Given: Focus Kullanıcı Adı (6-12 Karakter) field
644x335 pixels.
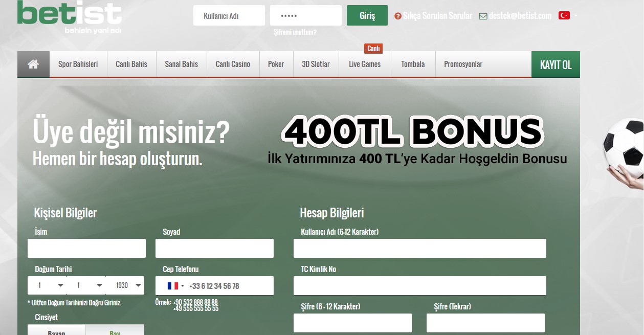Looking at the screenshot, I should 420,248.
